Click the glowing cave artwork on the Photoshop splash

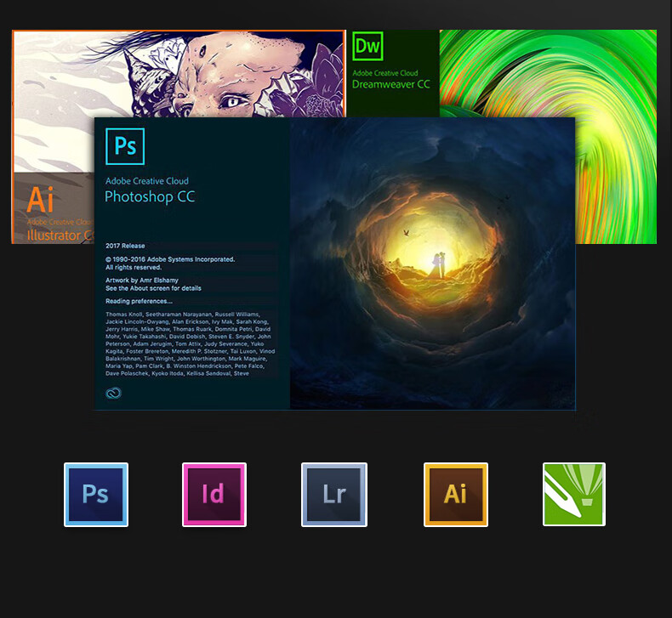point(432,264)
